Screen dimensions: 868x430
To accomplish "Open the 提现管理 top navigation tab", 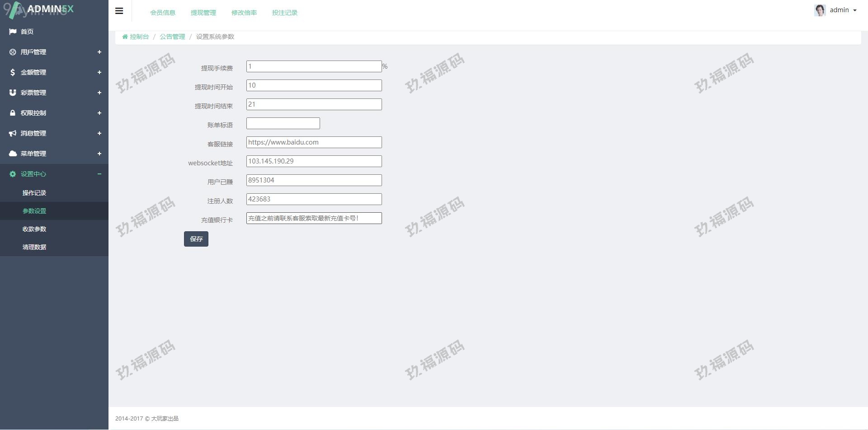I will (x=203, y=13).
